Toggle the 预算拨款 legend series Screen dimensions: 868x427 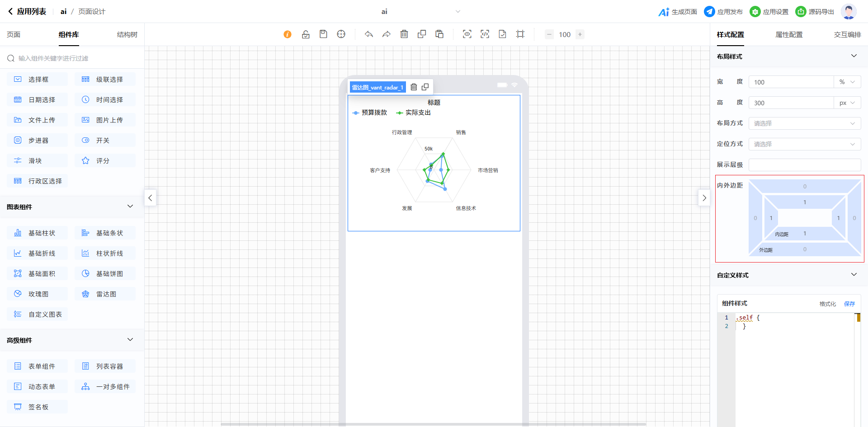370,113
